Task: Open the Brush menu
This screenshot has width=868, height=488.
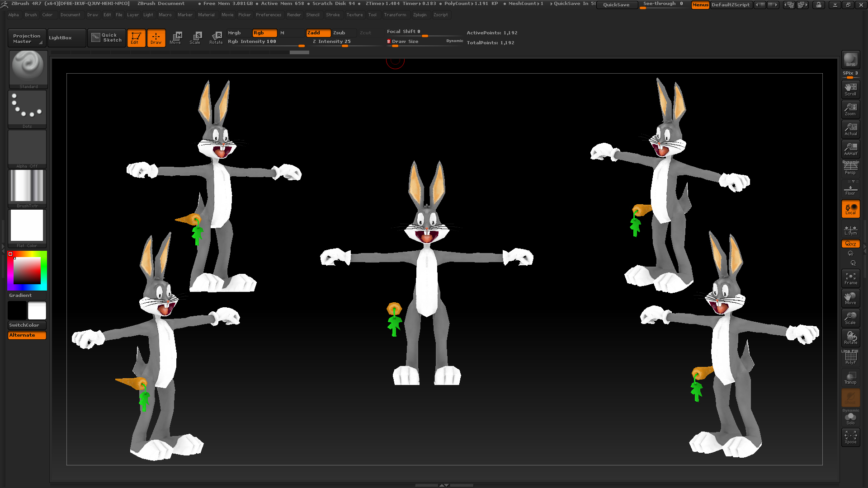Action: tap(31, 15)
